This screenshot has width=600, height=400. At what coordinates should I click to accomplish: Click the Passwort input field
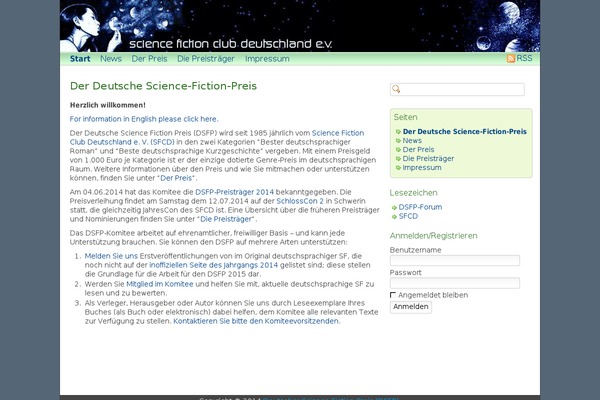click(455, 283)
